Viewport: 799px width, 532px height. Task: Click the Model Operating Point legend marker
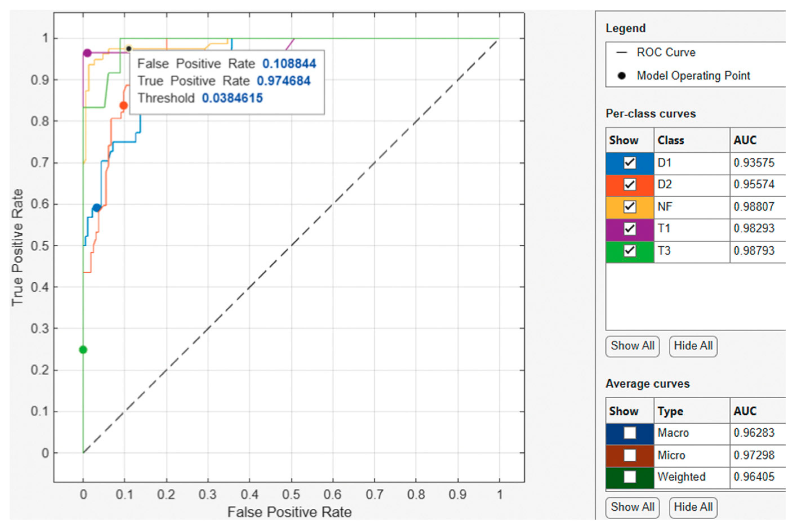[x=622, y=76]
